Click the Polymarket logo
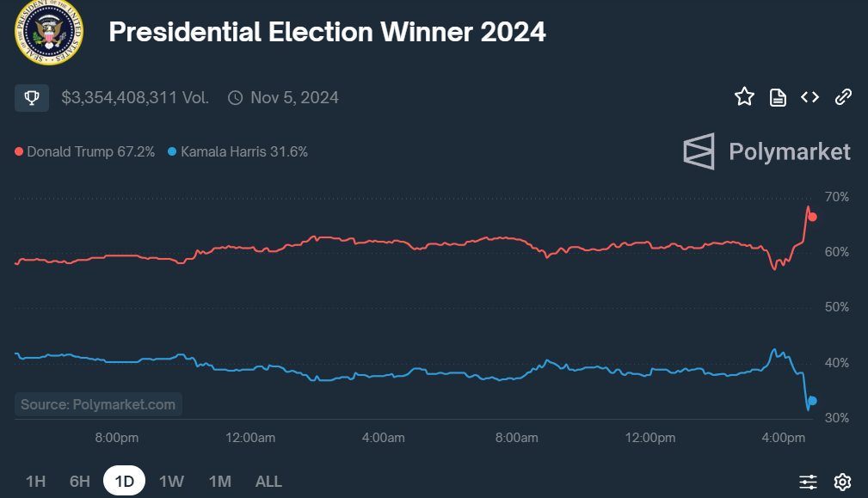 point(766,152)
